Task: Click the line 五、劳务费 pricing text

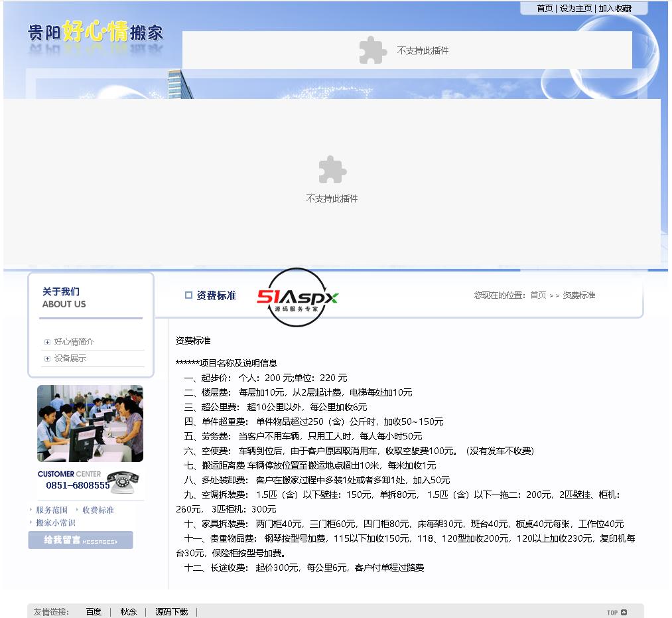Action: pyautogui.click(x=303, y=436)
